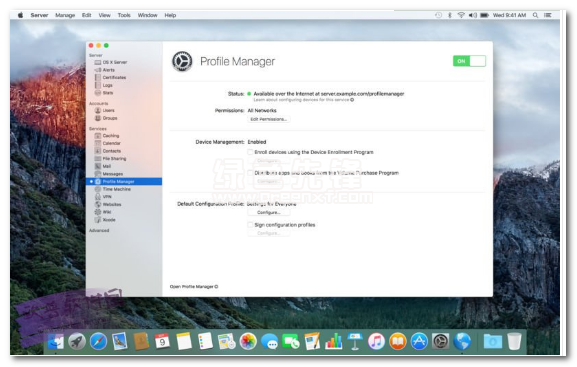Open FaceTime from the Dock
The height and width of the screenshot is (367, 577).
click(291, 342)
